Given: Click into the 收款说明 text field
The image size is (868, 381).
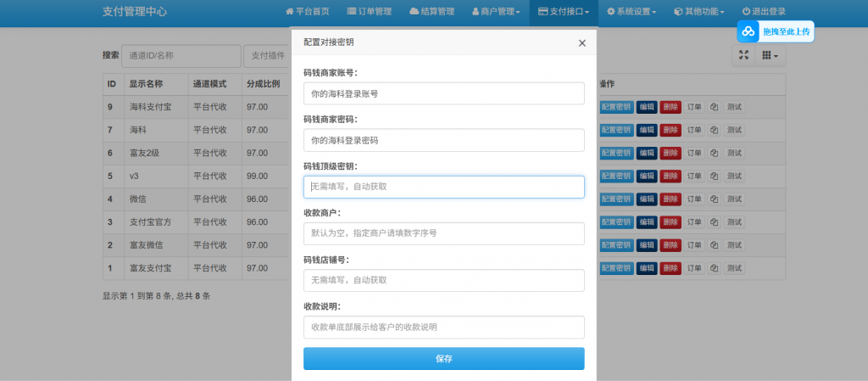Looking at the screenshot, I should point(443,328).
